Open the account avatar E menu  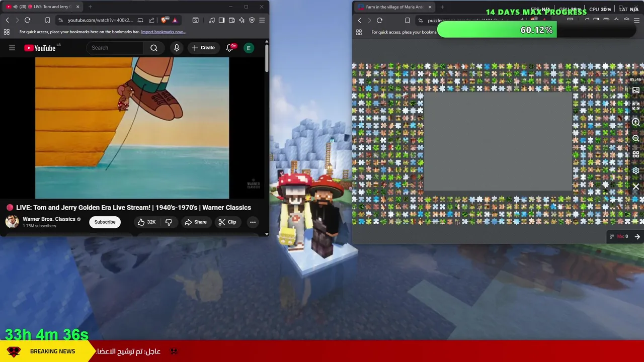(x=249, y=48)
